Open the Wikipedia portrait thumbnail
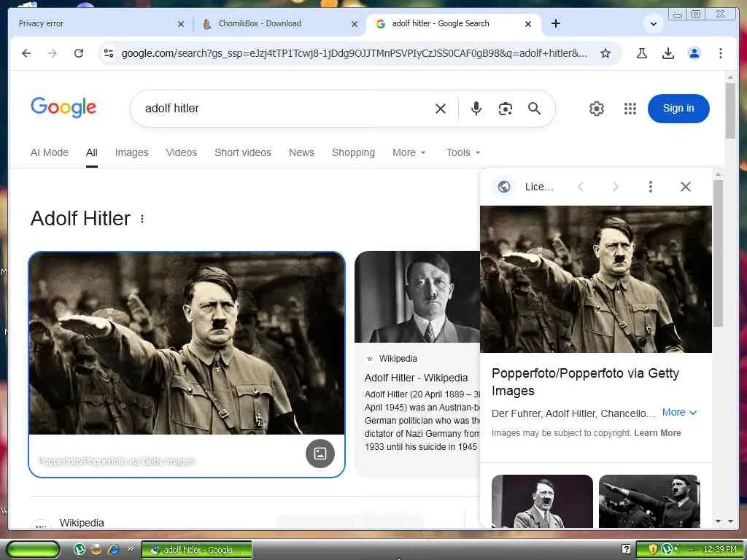The width and height of the screenshot is (747, 560). 417,297
